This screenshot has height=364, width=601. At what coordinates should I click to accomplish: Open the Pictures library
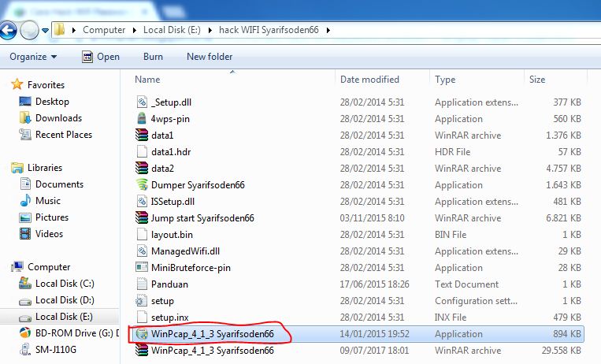(x=52, y=217)
